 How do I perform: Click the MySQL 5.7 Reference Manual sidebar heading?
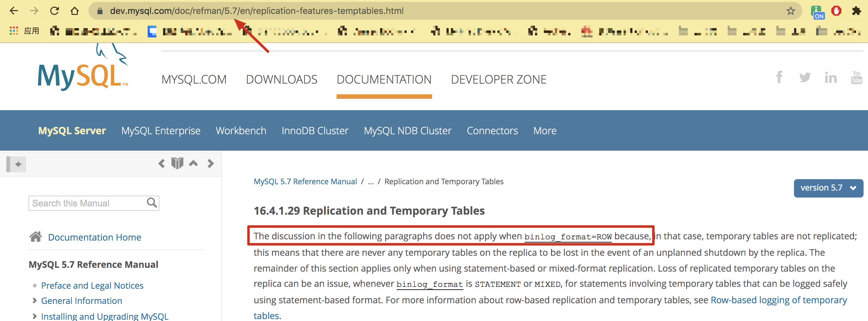coord(93,265)
